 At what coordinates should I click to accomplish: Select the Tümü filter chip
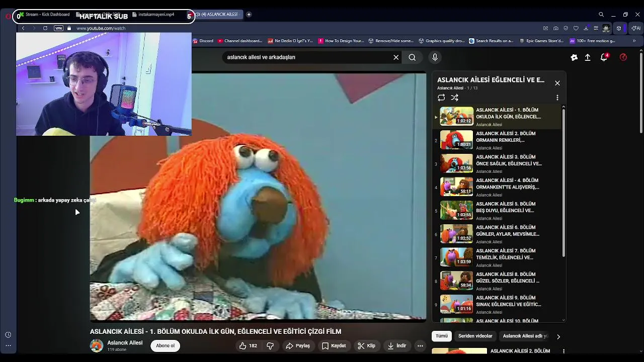(x=442, y=336)
